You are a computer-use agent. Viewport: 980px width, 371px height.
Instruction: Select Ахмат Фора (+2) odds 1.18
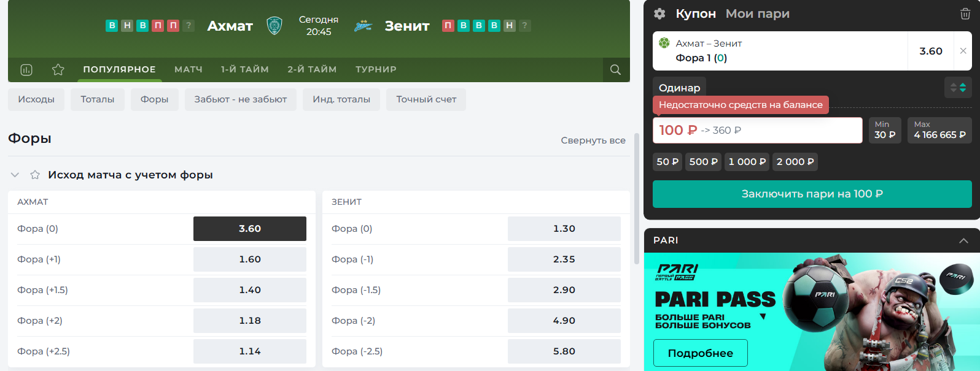point(250,321)
